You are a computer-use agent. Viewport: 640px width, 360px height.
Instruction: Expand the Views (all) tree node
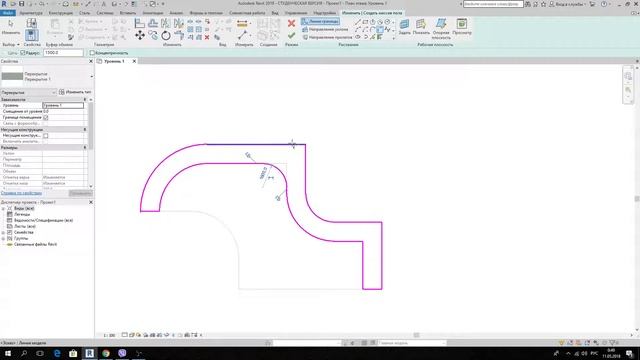3,208
